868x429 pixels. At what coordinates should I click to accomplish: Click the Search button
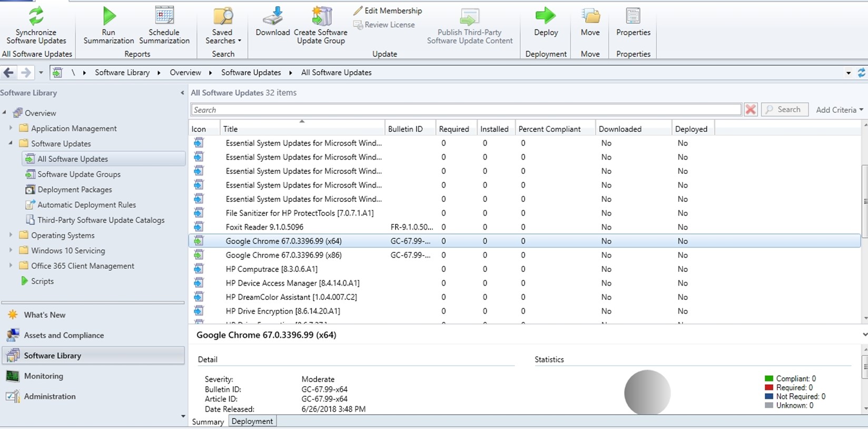tap(784, 110)
